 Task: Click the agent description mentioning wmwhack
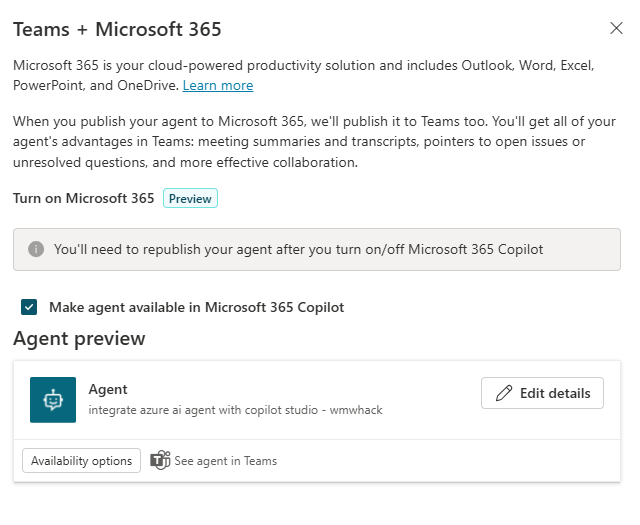[x=236, y=410]
